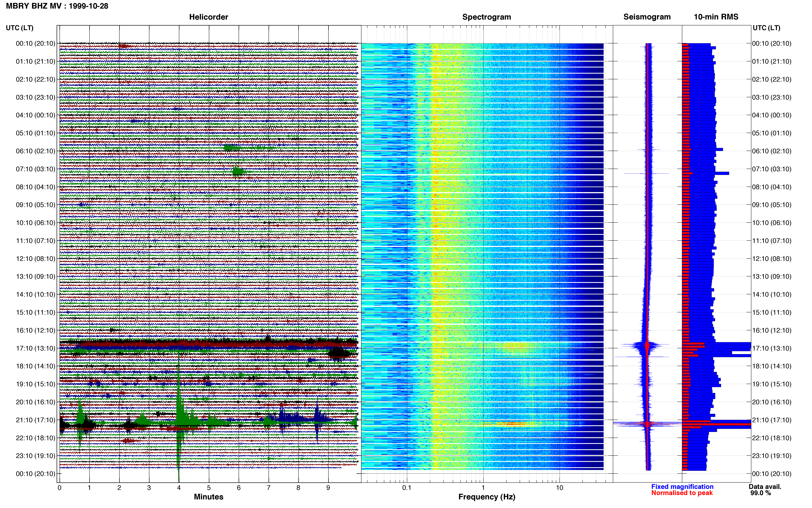
Task: Click the 10:10 (06:10) label on the left axis
Action: 36,223
